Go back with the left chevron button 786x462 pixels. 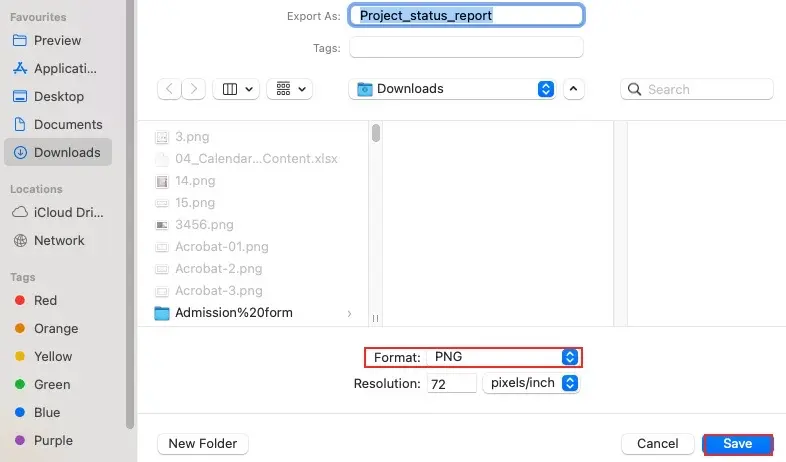coord(169,89)
